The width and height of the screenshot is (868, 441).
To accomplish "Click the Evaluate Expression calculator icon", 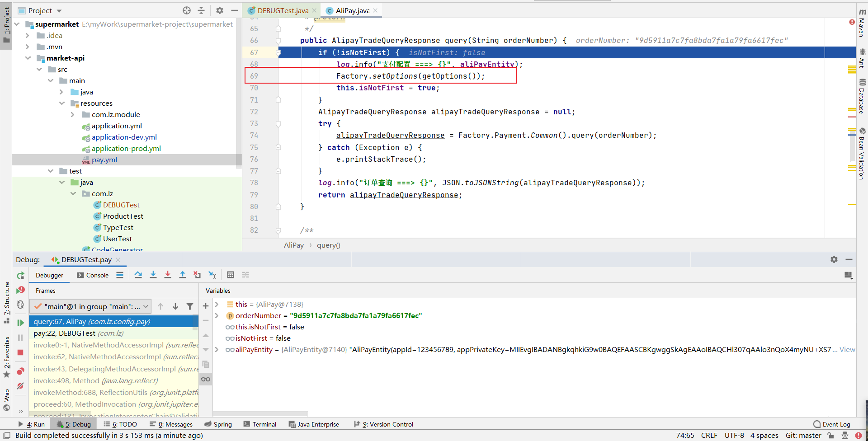I will [x=231, y=275].
